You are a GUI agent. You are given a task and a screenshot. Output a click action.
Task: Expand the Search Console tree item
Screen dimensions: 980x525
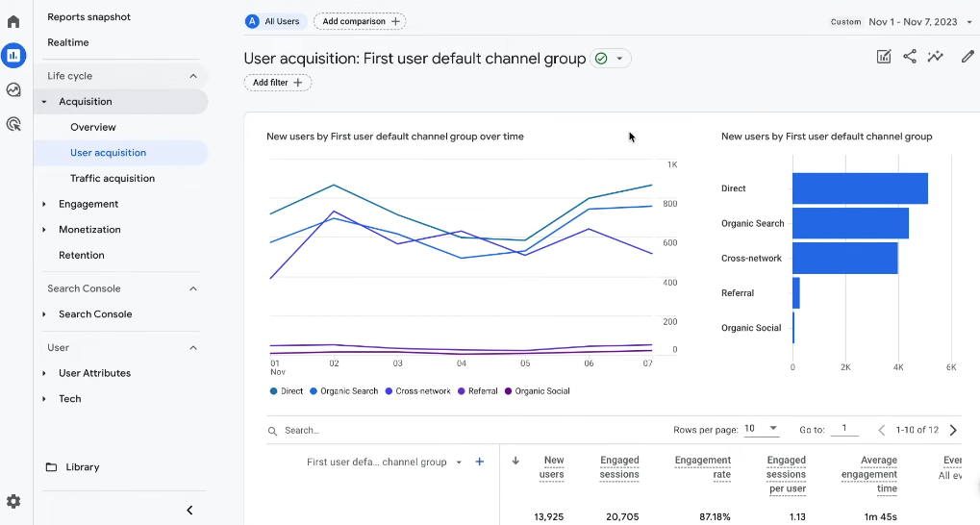tap(43, 314)
